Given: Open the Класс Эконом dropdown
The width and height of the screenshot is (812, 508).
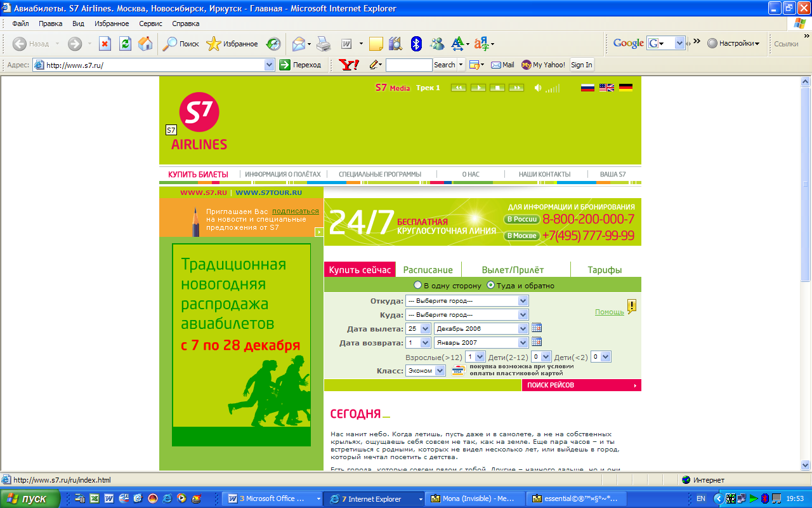Looking at the screenshot, I should (x=426, y=371).
